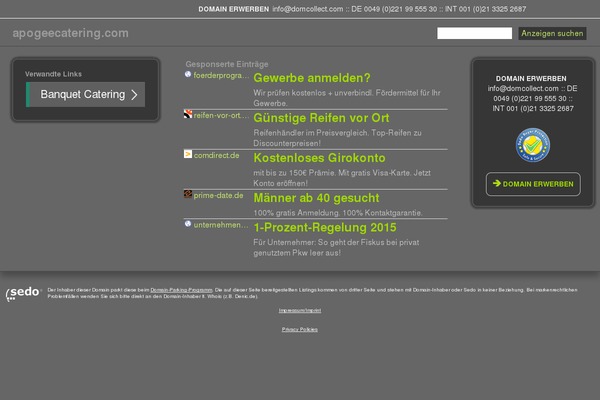Click the chevron on the Banquet Catering link
The height and width of the screenshot is (400, 600).
click(x=134, y=95)
